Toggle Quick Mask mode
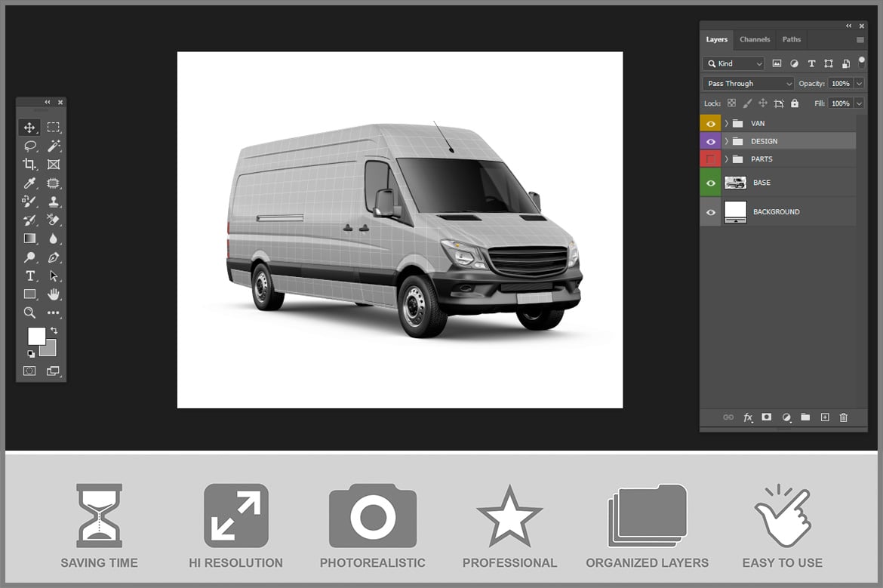 (29, 371)
